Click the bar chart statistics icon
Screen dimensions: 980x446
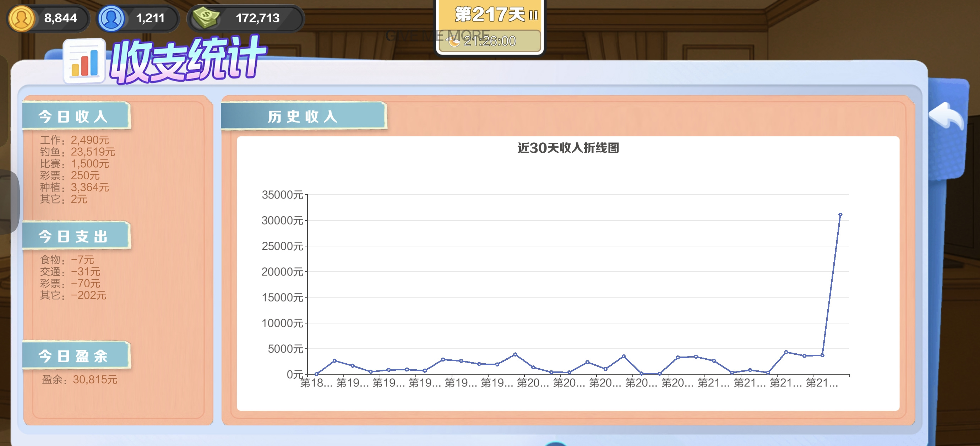(x=84, y=61)
